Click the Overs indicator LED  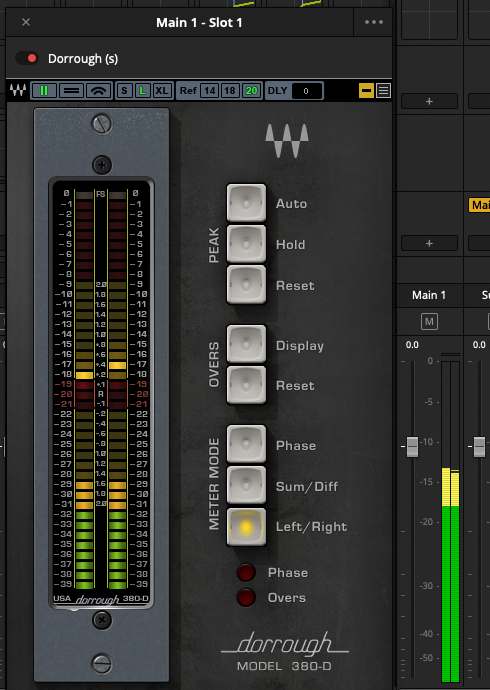click(x=246, y=598)
